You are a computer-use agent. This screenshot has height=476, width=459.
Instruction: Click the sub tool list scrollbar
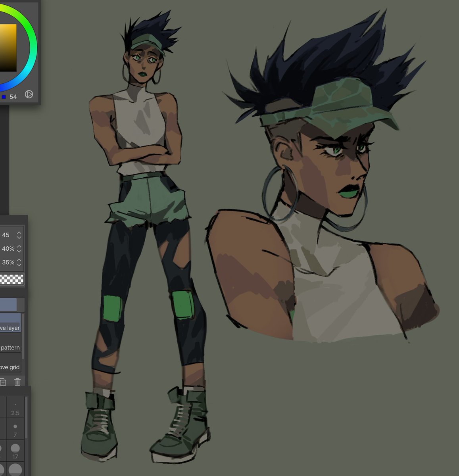(23, 337)
